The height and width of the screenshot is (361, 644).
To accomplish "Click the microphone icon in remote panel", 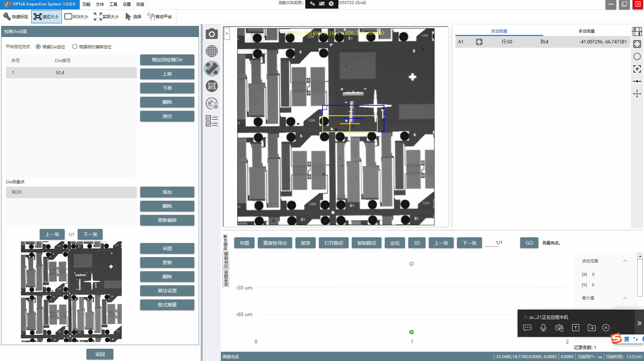I will point(543,328).
